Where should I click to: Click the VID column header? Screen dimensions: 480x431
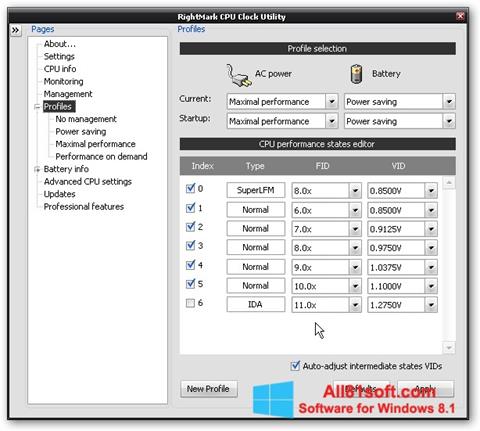coord(398,166)
